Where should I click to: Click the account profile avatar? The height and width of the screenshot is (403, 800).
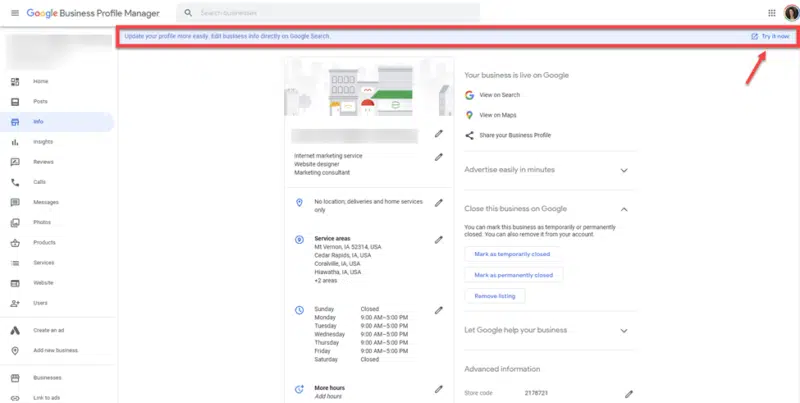791,13
